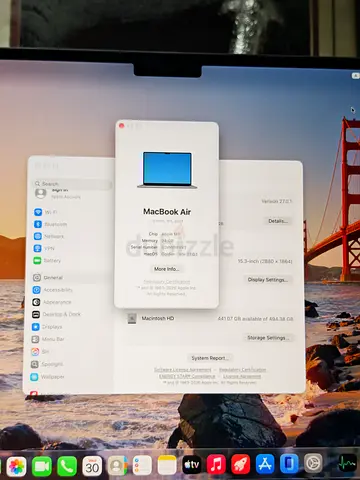Select the VPN sidebar item
360x480 pixels.
[x=44, y=248]
